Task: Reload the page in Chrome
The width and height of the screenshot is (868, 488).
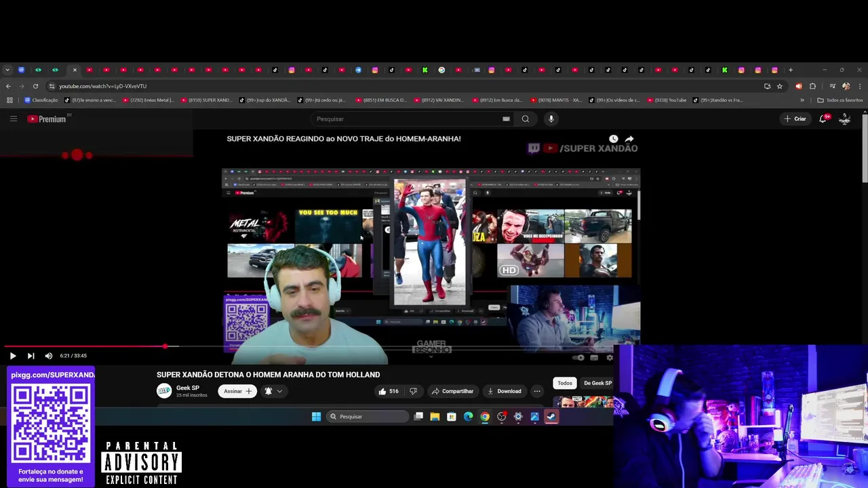Action: coord(35,86)
